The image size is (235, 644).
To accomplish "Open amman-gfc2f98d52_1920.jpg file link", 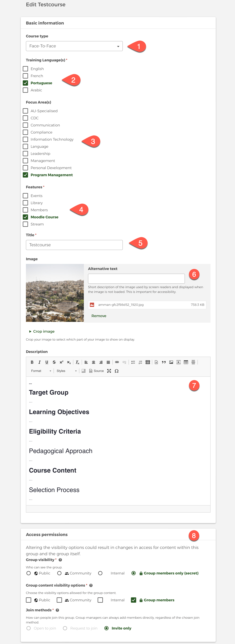I will coord(121,305).
